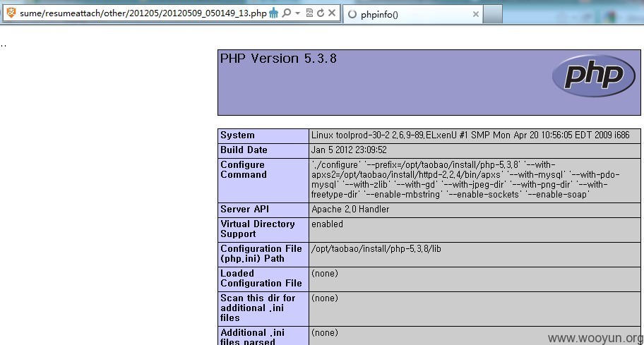Viewport: 644px width, 345px height.
Task: Click the URL field ending in 050149_13.php
Action: pos(143,13)
